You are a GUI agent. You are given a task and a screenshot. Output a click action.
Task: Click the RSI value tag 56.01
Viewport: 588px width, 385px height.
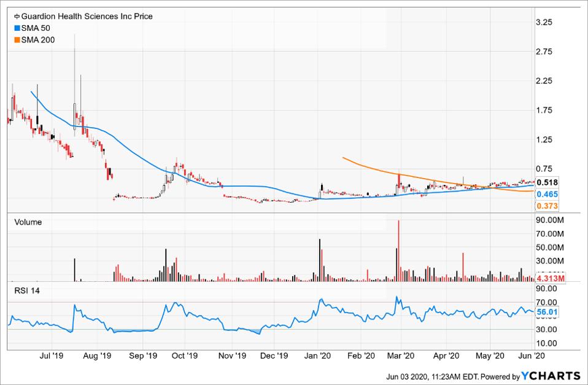547,312
